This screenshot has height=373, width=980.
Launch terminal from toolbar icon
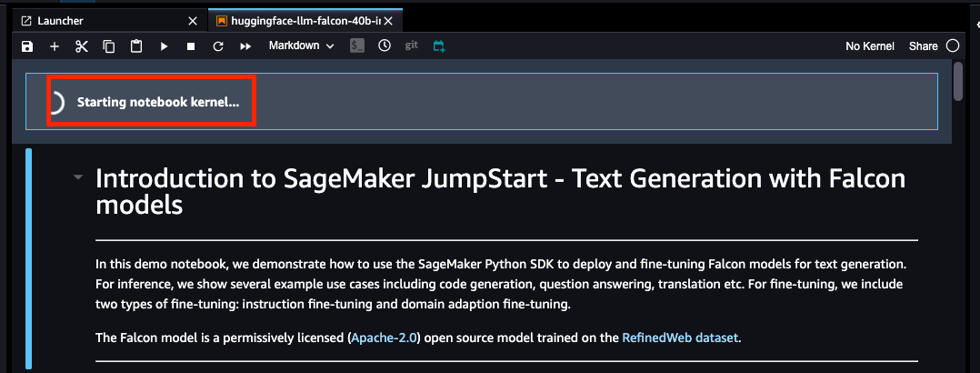[357, 46]
